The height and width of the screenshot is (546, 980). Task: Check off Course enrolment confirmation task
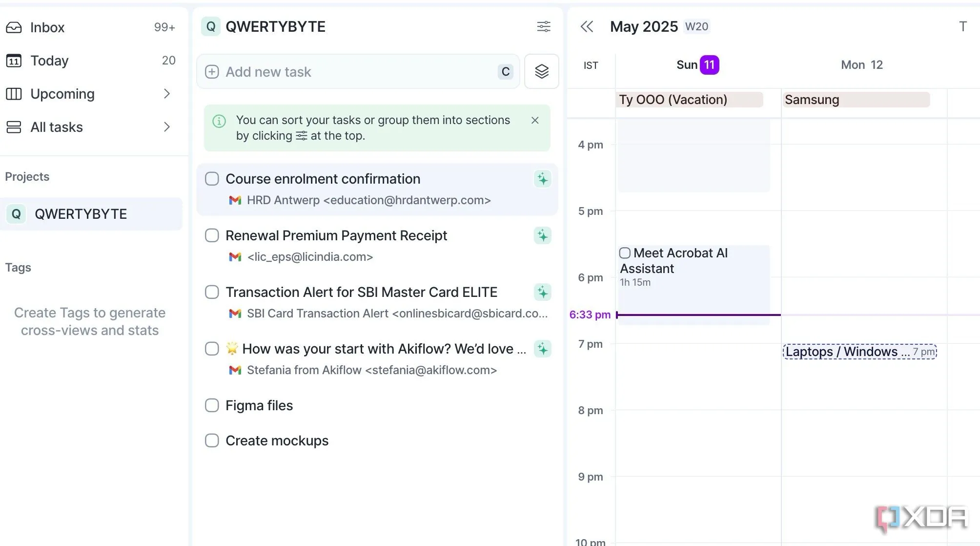click(212, 179)
